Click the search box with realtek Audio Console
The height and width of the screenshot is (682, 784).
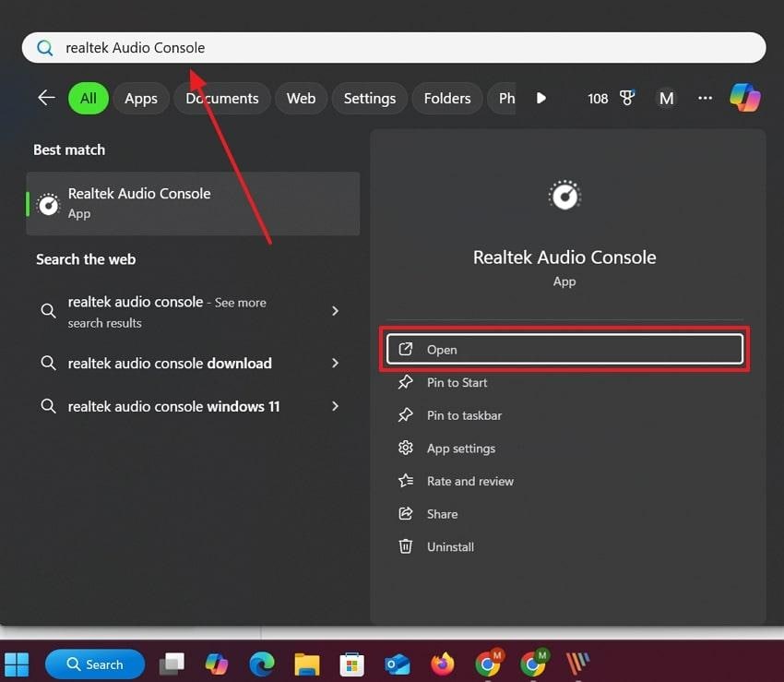click(x=394, y=48)
